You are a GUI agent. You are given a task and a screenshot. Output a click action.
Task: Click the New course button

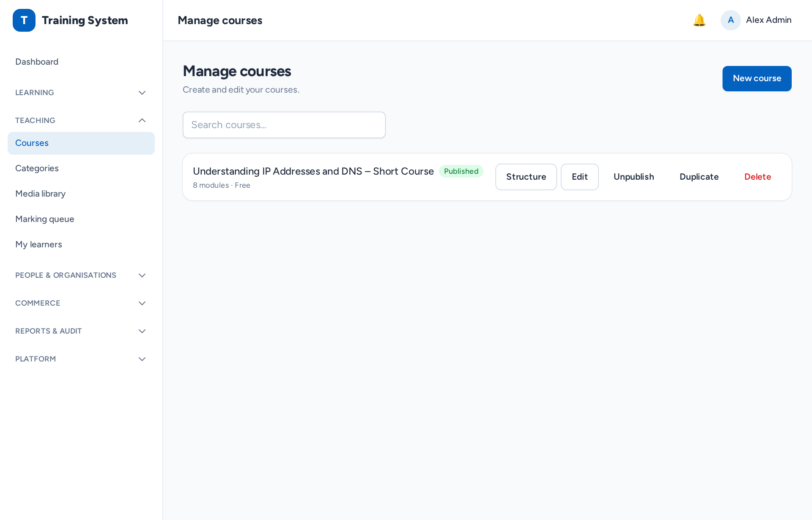click(757, 79)
